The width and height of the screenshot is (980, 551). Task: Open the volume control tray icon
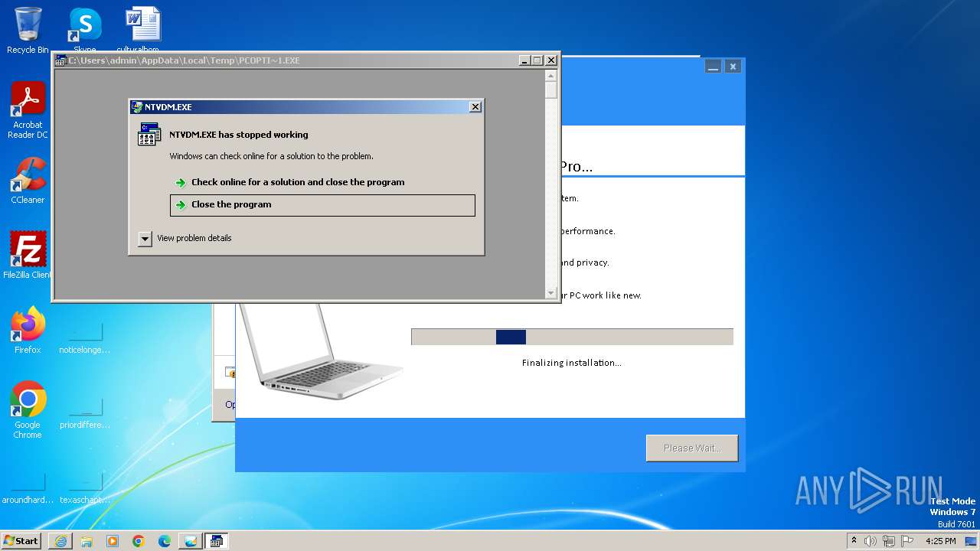click(x=871, y=541)
